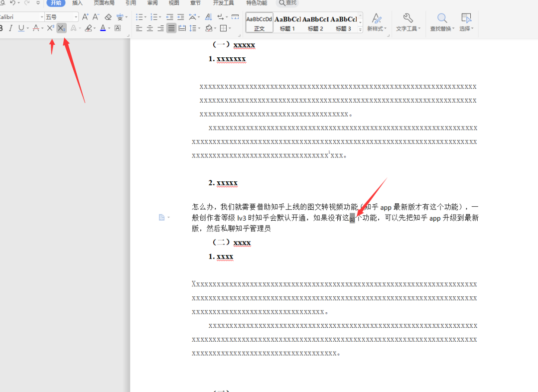The height and width of the screenshot is (392, 538).
Task: Click the bulleted list icon
Action: pyautogui.click(x=139, y=17)
